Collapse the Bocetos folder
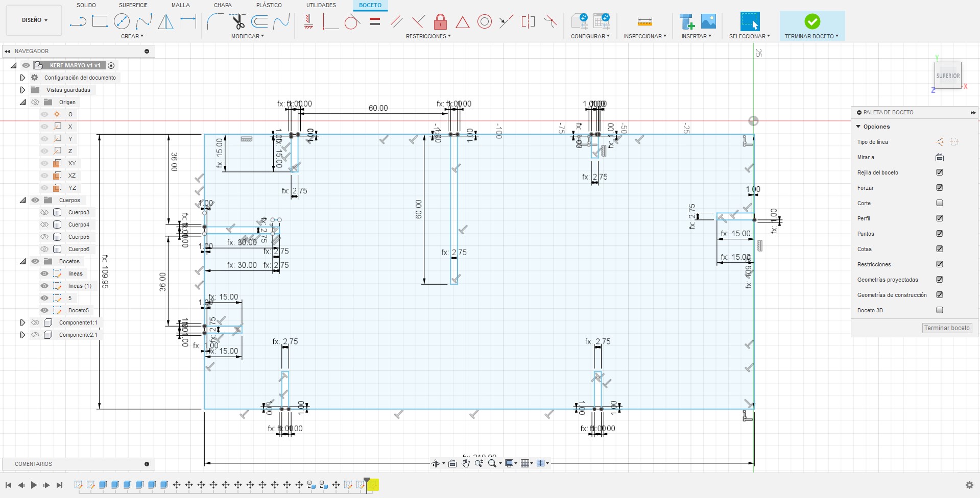The height and width of the screenshot is (498, 980). tap(22, 261)
